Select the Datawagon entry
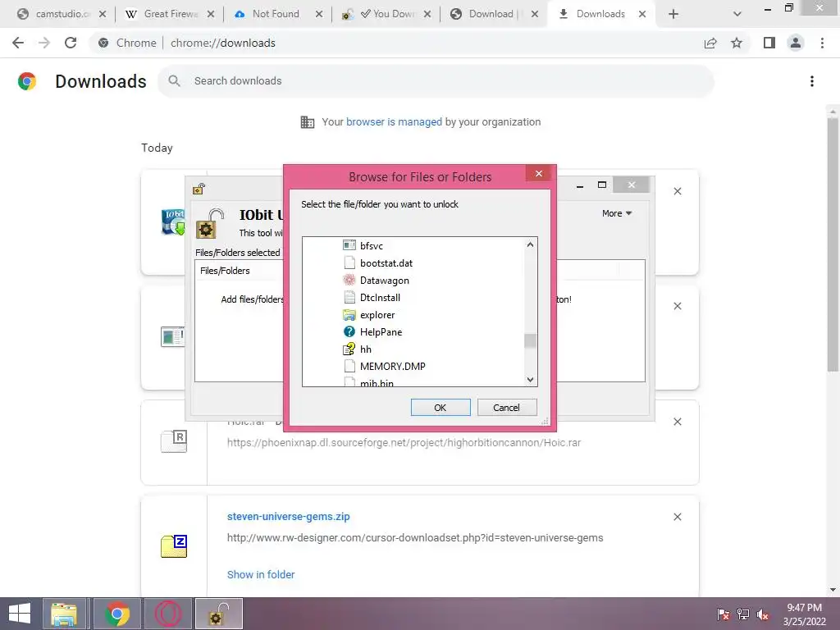The height and width of the screenshot is (630, 840). [x=384, y=281]
